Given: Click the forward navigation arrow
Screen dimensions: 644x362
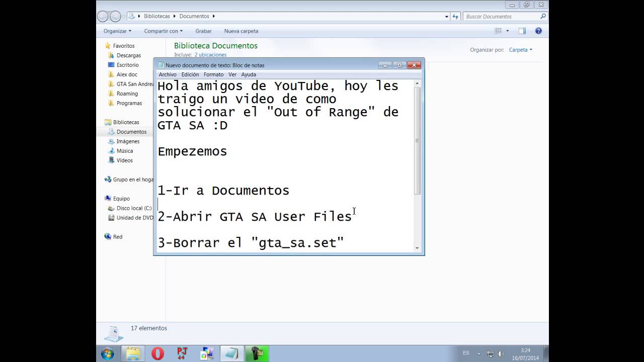Looking at the screenshot, I should click(115, 16).
